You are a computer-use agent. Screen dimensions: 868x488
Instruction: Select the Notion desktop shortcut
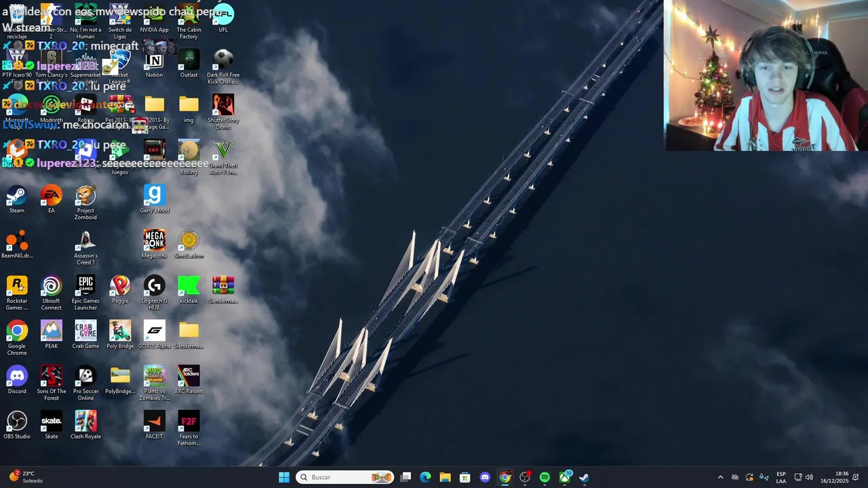(x=155, y=64)
